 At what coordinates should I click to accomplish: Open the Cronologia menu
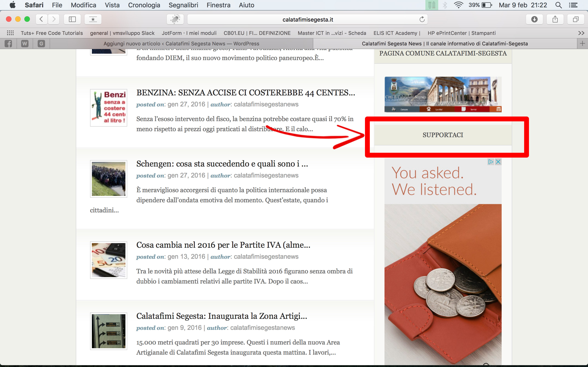pos(144,5)
